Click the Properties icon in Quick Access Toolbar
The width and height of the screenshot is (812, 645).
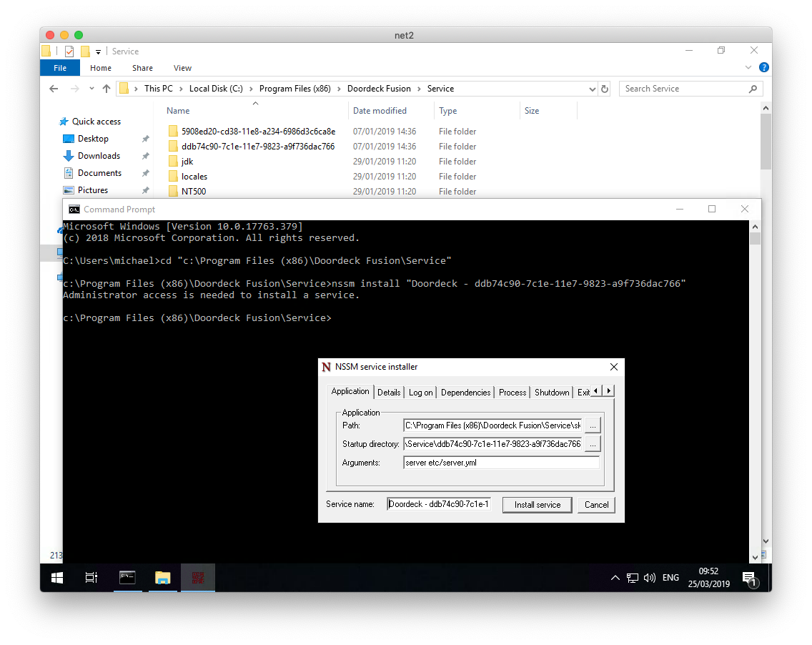[68, 51]
